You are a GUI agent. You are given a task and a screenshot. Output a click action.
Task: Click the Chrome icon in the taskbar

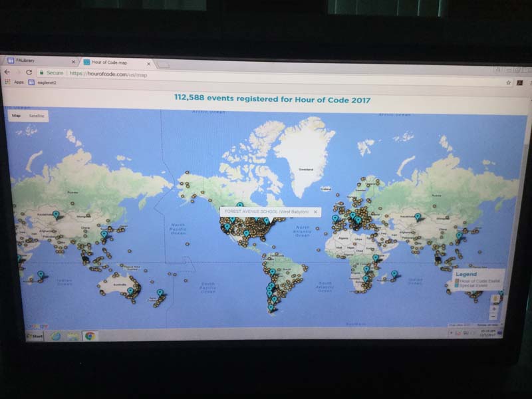tap(90, 336)
